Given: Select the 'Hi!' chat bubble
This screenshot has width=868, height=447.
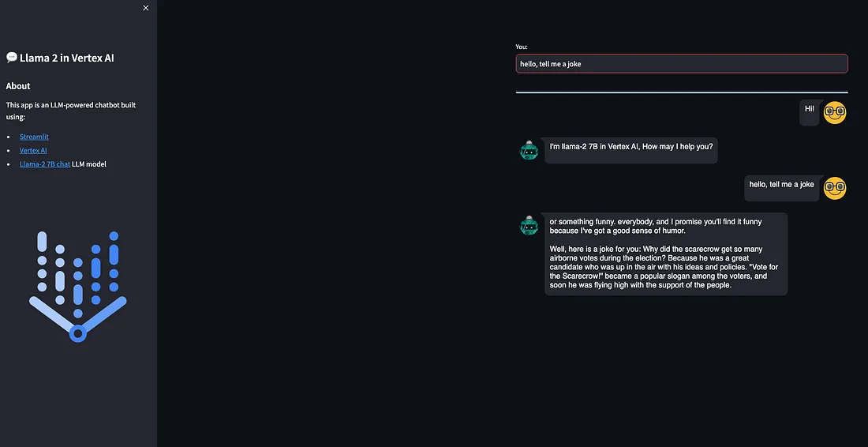Looking at the screenshot, I should [x=810, y=112].
